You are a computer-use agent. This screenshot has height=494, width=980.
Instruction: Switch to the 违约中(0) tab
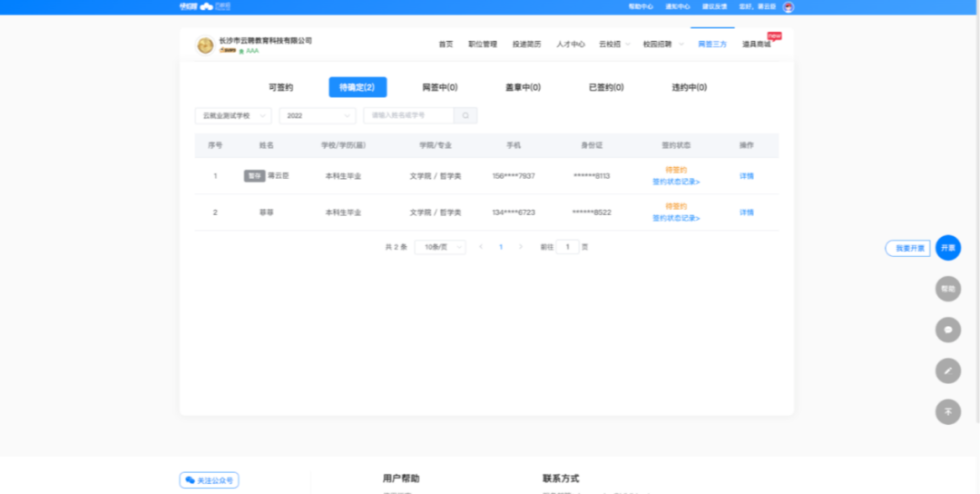pos(690,87)
